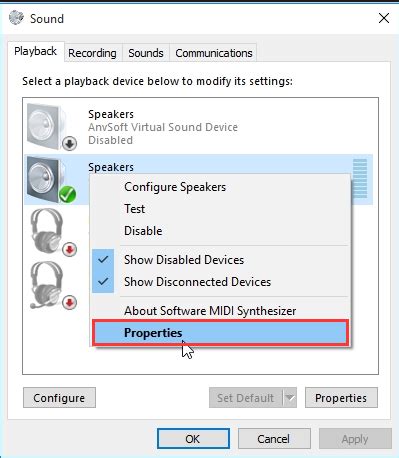Open the Set Default dropdown arrow
This screenshot has height=458, width=399.
(290, 397)
